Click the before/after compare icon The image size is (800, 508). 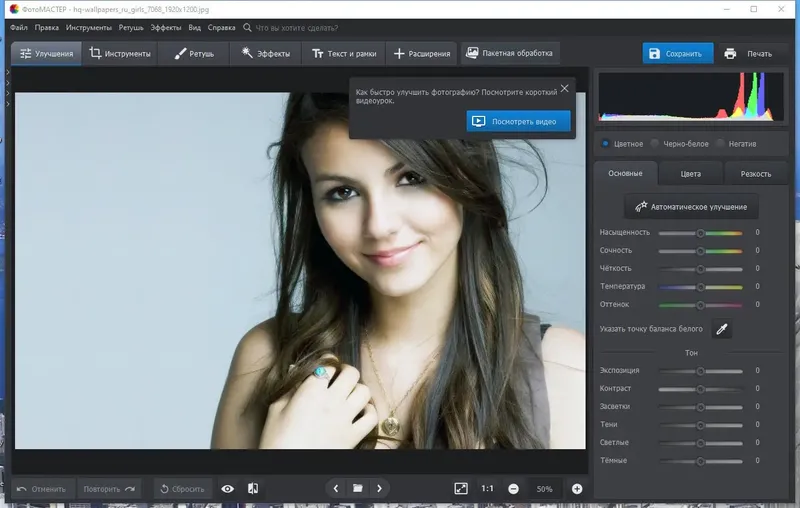click(253, 489)
